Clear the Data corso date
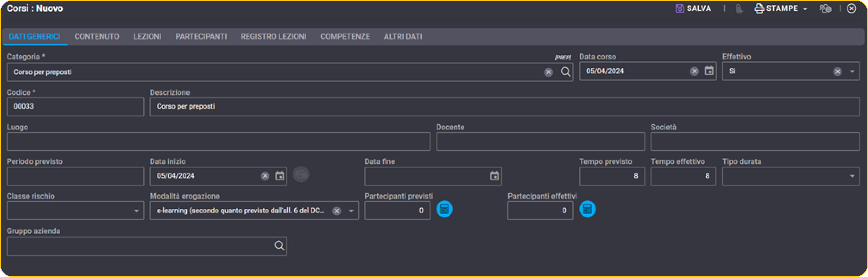Screen dimensions: 868x277 pos(694,71)
